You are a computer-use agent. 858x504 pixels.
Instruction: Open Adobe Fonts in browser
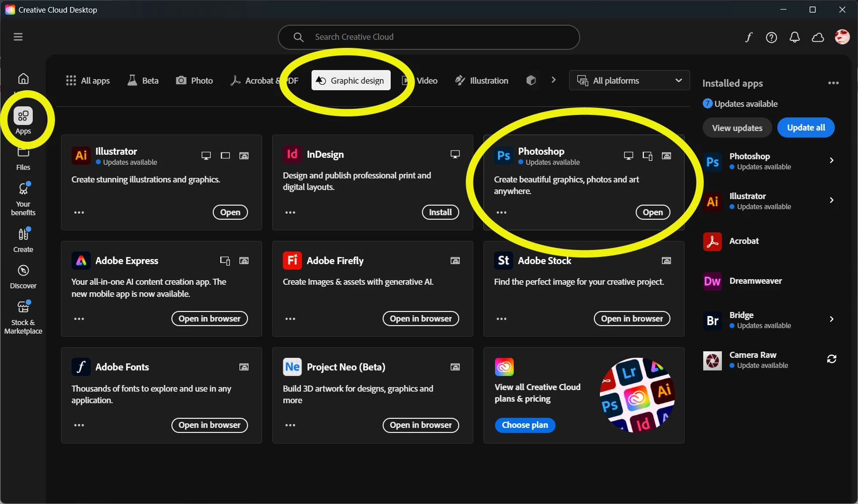tap(210, 425)
